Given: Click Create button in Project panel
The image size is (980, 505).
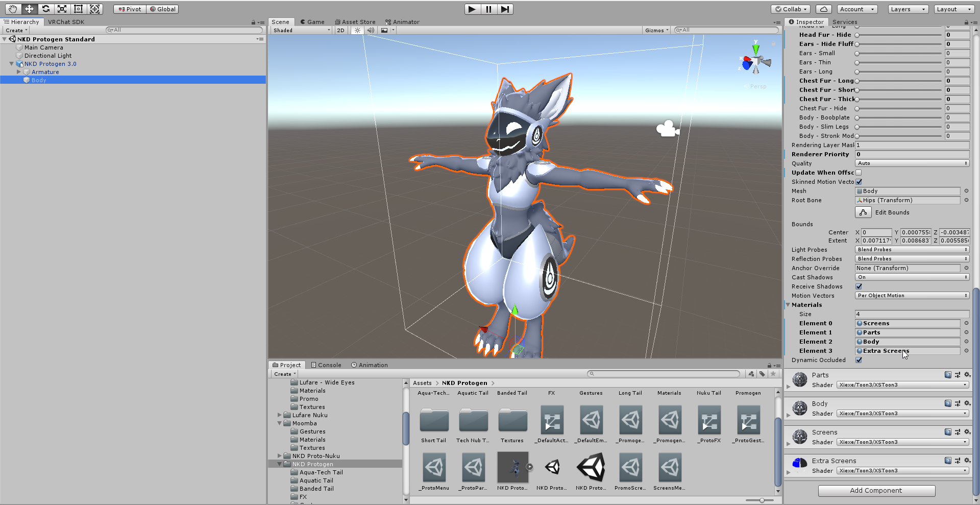Looking at the screenshot, I should pyautogui.click(x=285, y=374).
